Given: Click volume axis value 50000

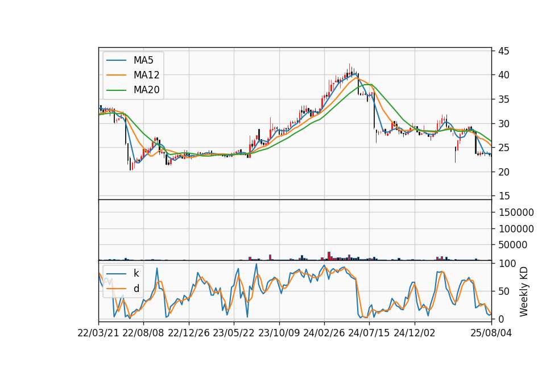Looking at the screenshot, I should [x=513, y=245].
